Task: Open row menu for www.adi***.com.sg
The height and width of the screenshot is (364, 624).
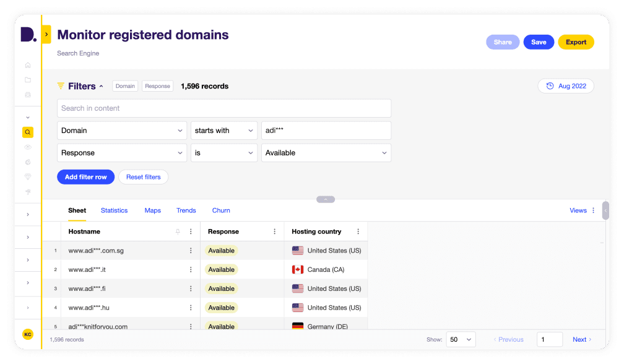Action: click(x=191, y=251)
